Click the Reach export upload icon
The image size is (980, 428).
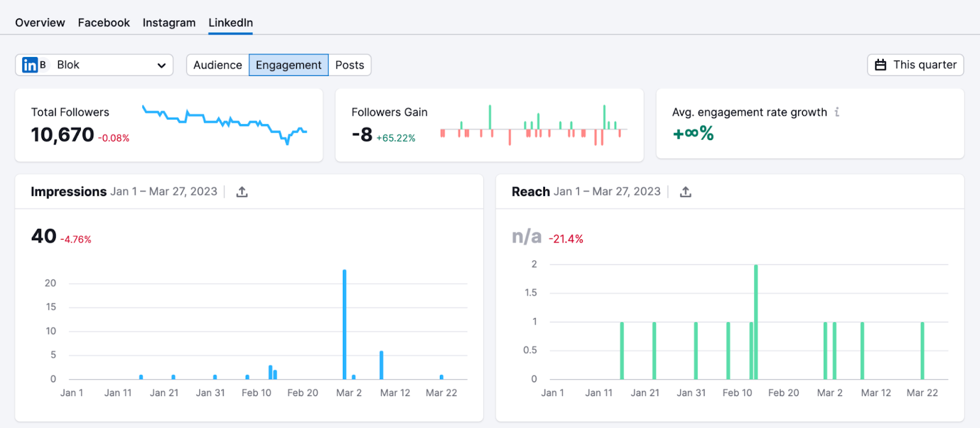(x=685, y=192)
